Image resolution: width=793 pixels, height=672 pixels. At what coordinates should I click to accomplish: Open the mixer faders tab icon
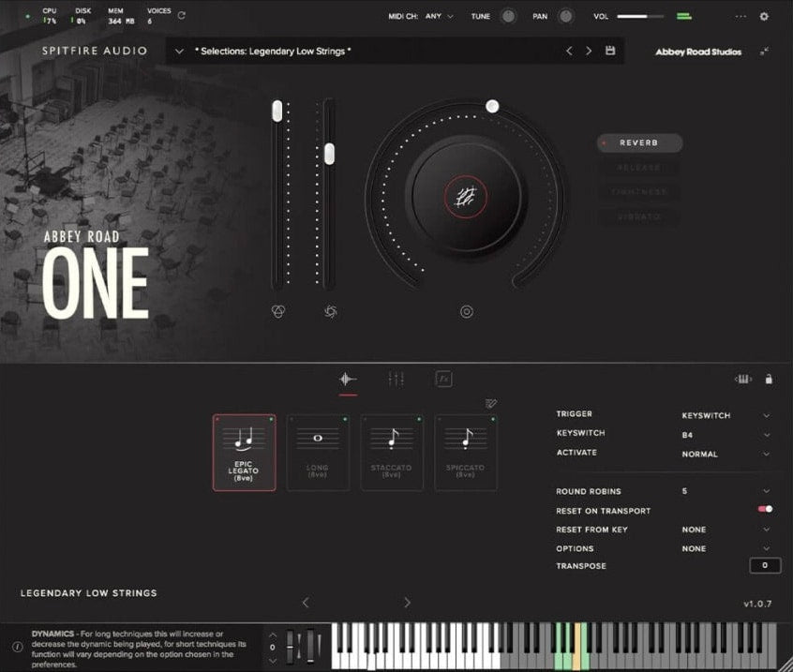396,379
